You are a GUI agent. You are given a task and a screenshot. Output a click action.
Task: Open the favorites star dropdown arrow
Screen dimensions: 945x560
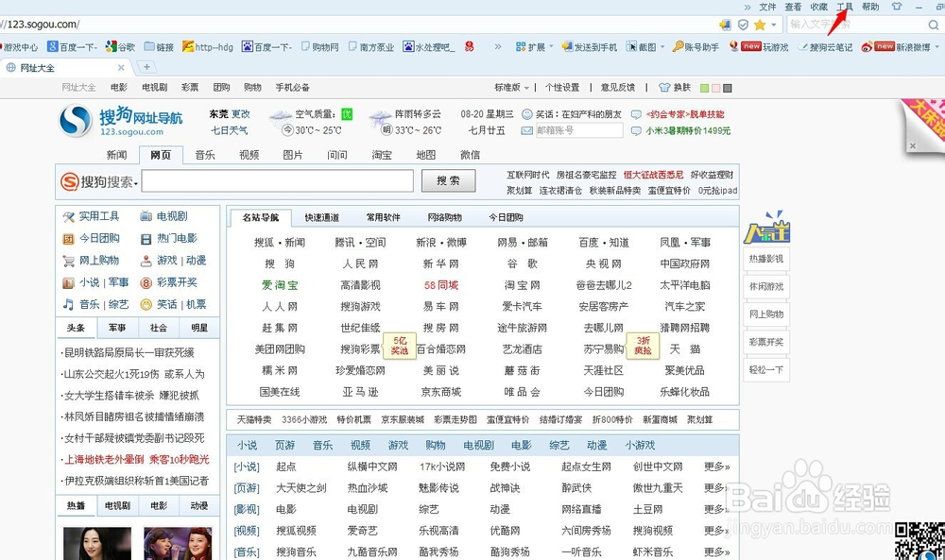[773, 25]
